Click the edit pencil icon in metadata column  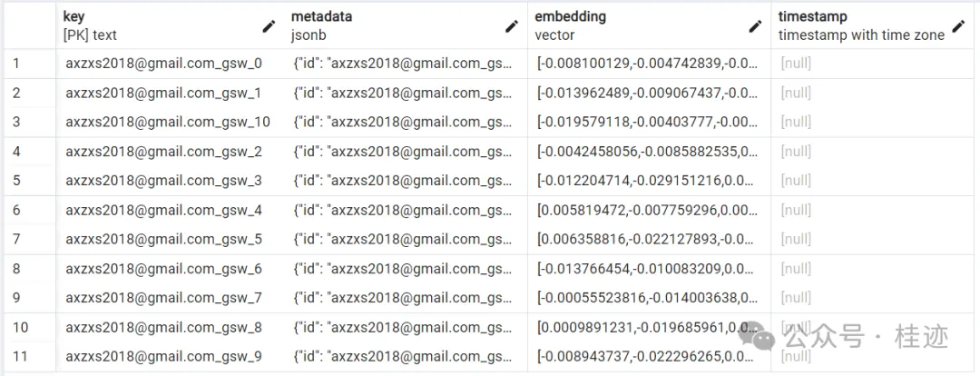pyautogui.click(x=512, y=26)
